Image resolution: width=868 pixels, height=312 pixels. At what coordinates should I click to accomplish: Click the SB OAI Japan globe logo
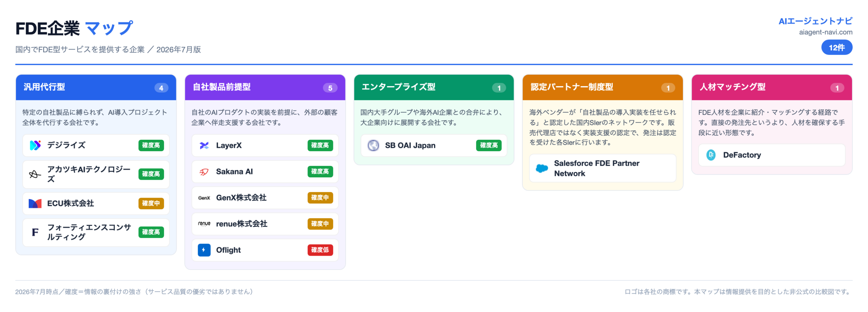373,145
